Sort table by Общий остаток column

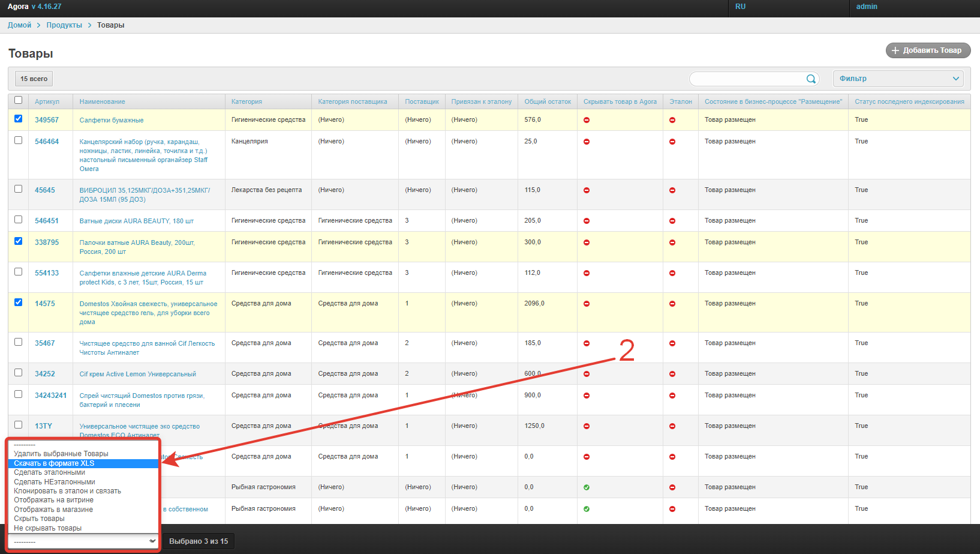[x=548, y=101]
